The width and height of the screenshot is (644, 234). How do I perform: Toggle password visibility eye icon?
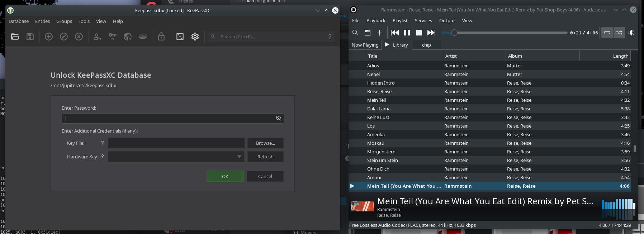click(x=279, y=118)
